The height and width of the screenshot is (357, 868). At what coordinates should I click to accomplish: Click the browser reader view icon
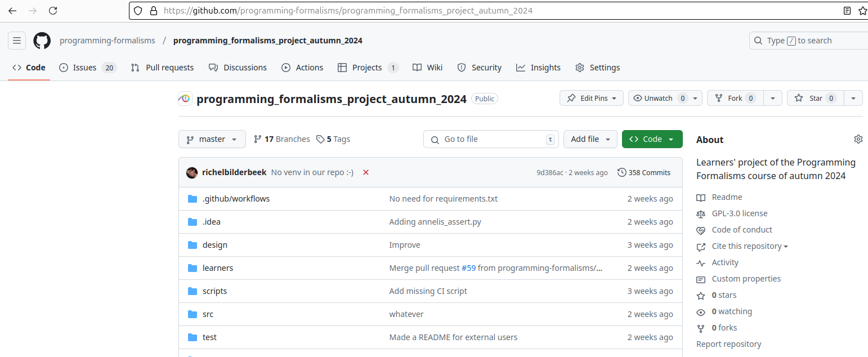847,11
